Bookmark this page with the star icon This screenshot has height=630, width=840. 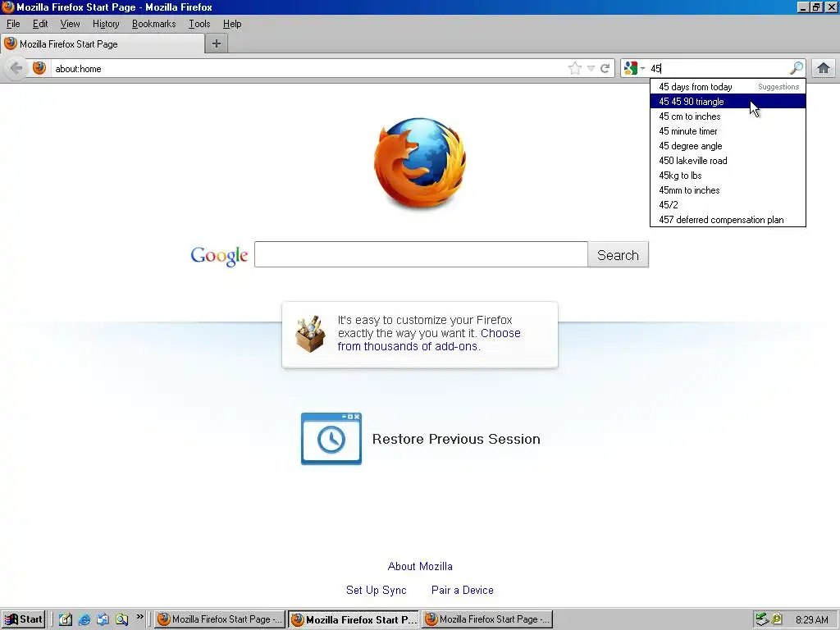(x=575, y=68)
